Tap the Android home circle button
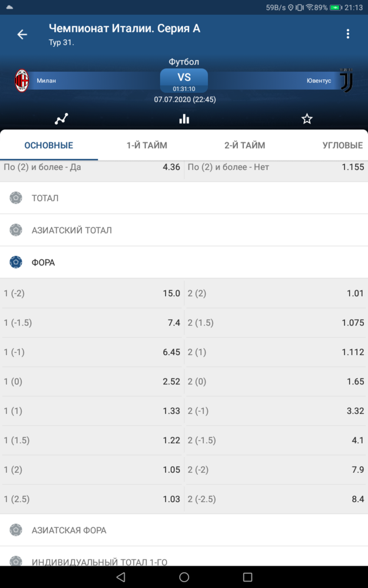The image size is (368, 588). point(184,577)
